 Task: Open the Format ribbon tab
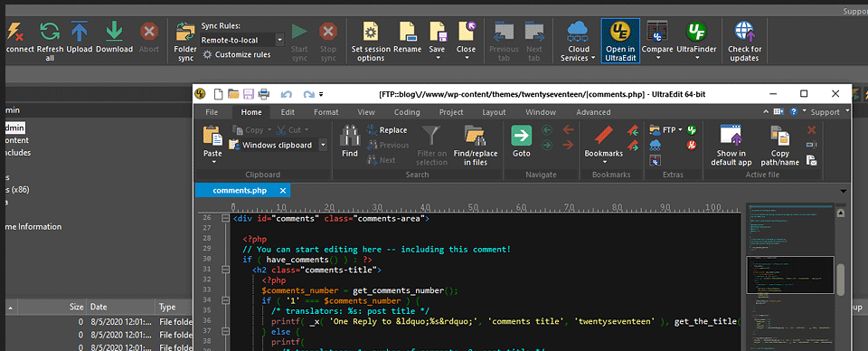326,112
